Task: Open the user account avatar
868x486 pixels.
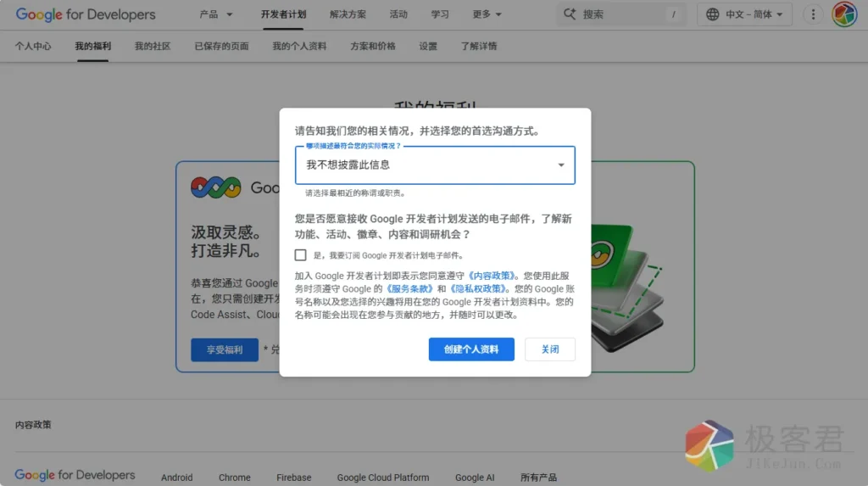Action: pos(844,14)
